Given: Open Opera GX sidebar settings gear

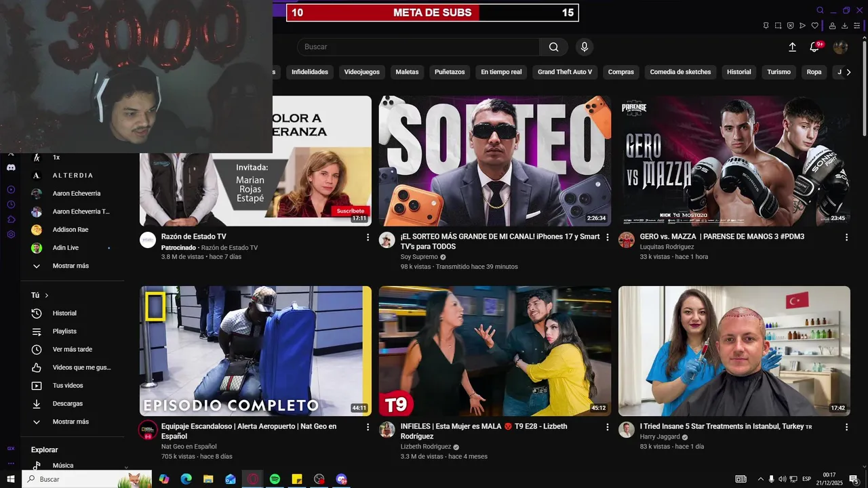Looking at the screenshot, I should click(x=11, y=235).
